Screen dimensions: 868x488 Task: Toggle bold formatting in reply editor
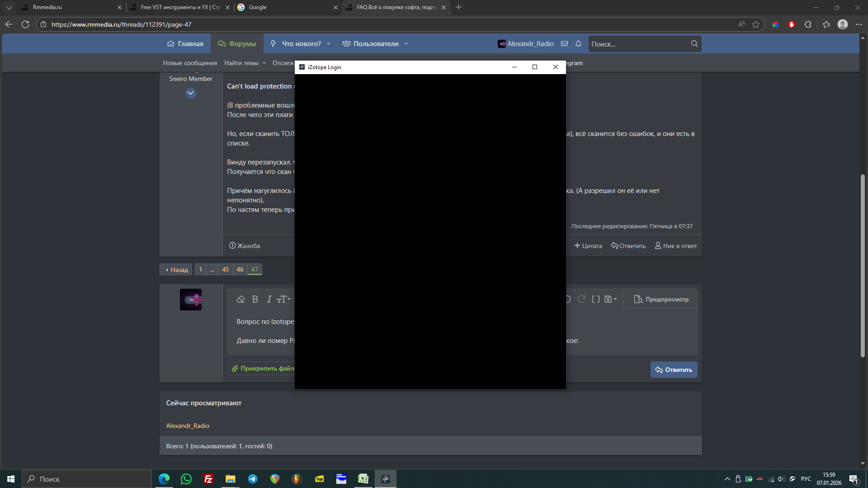[255, 299]
